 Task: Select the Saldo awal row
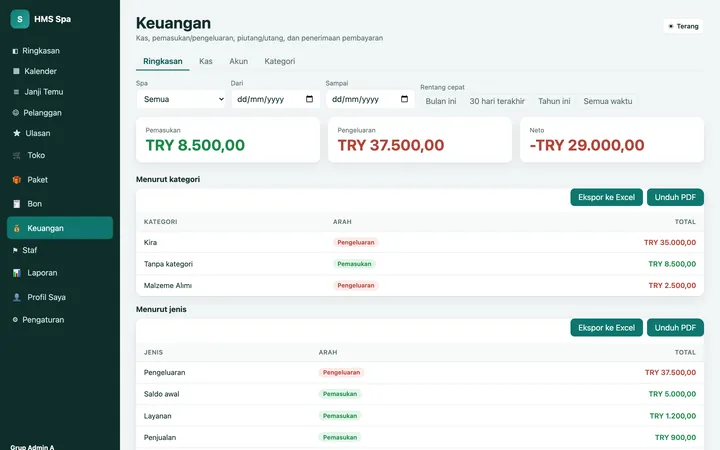tap(420, 394)
